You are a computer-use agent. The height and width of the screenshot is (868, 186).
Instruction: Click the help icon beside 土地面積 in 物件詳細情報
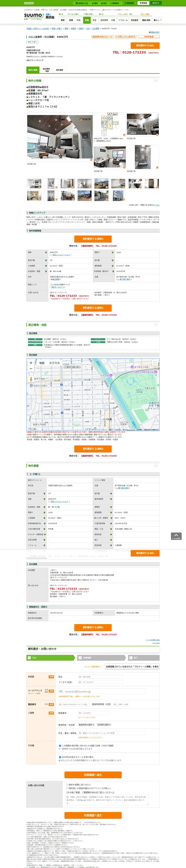pyautogui.click(x=46, y=266)
